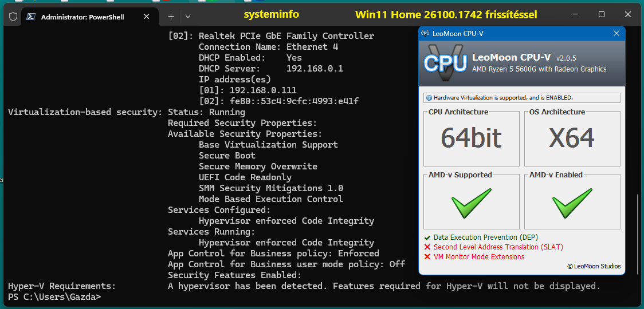Click the Required Security Properties: line

242,122
